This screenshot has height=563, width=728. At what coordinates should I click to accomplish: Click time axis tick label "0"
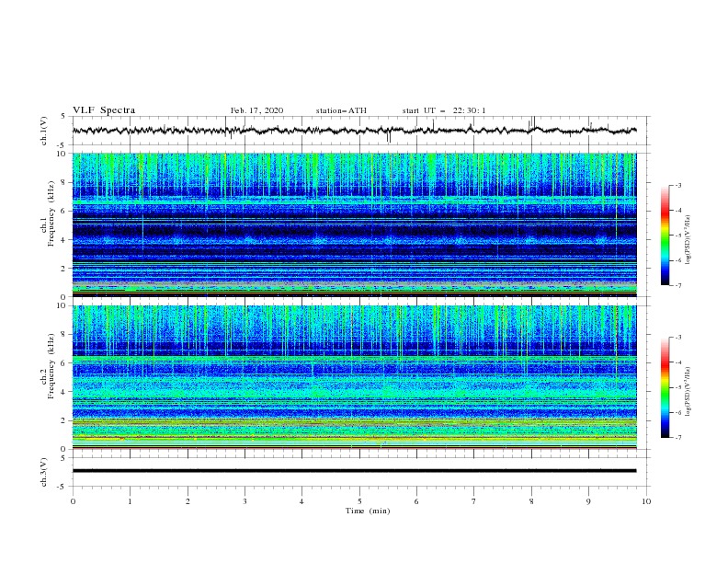point(73,501)
